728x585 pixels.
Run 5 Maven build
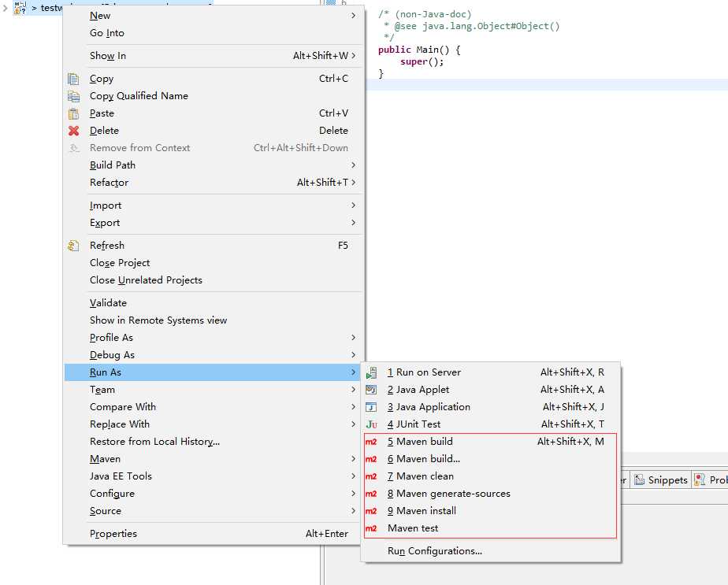pos(491,442)
